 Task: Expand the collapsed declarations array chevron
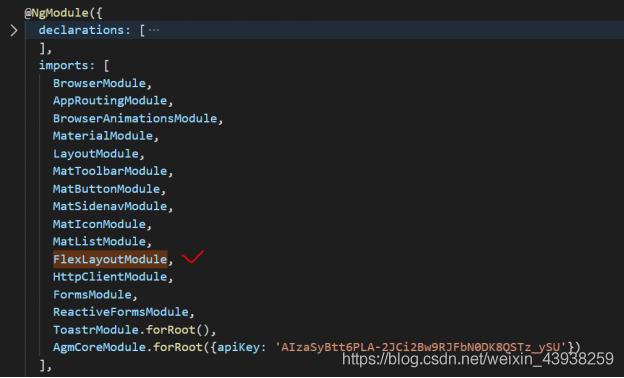click(x=14, y=30)
